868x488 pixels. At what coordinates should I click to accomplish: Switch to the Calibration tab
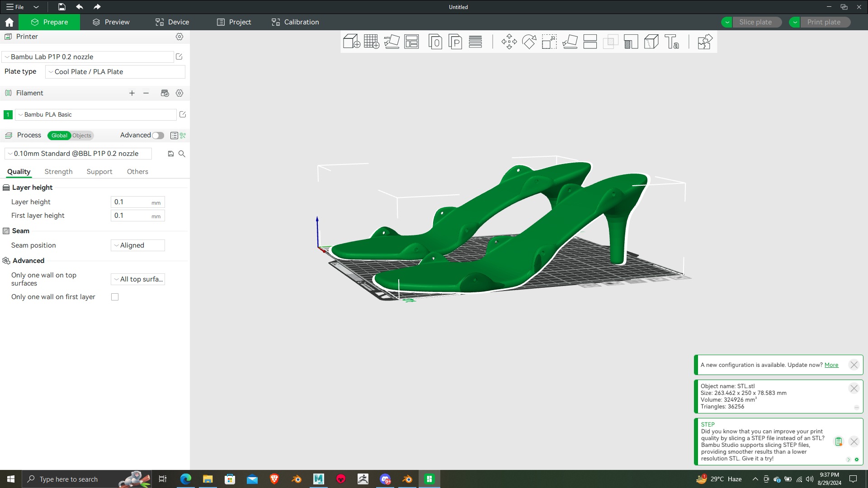[295, 22]
